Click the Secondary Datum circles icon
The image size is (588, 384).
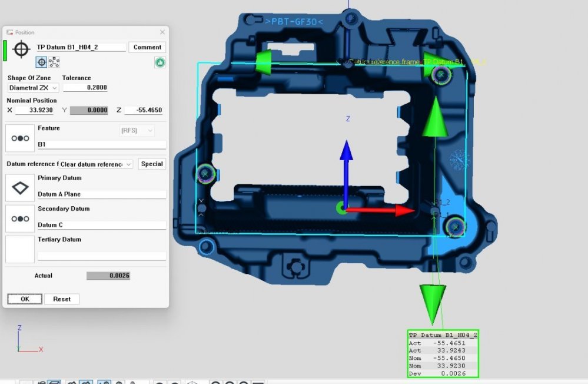[x=20, y=219]
